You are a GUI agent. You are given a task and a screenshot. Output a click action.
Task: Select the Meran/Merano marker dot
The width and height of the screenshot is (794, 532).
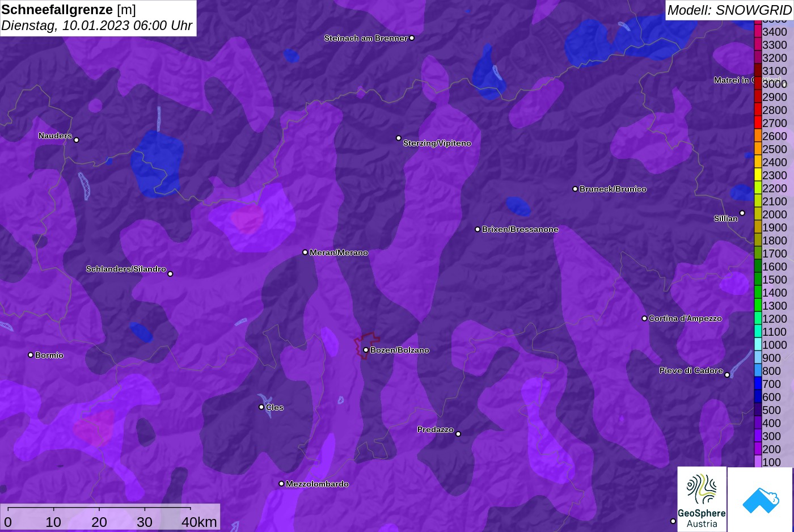[305, 252]
